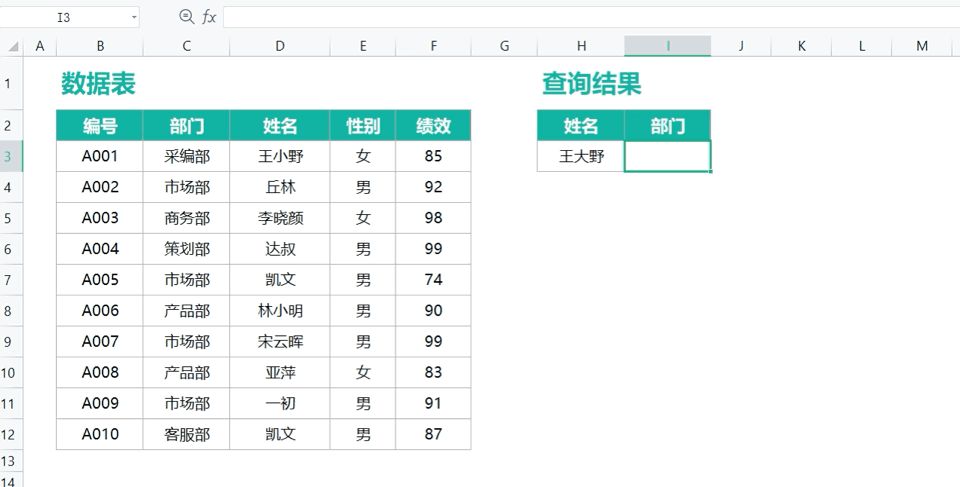The height and width of the screenshot is (487, 960).
Task: Select cell containing 策划部
Action: point(187,249)
